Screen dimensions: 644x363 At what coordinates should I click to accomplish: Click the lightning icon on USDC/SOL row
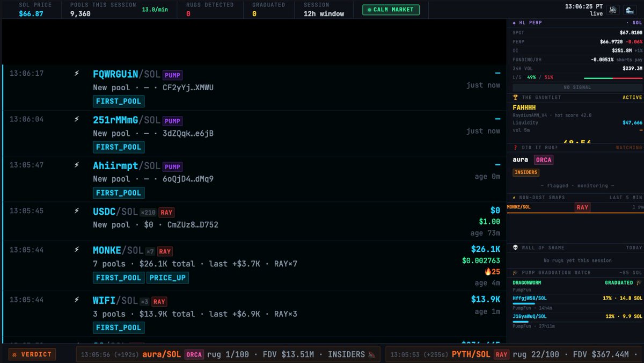(x=77, y=211)
